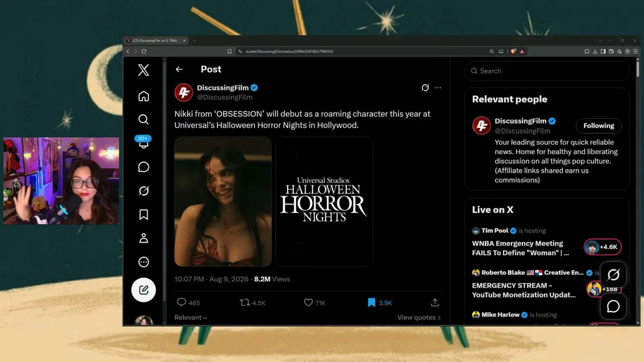Screen dimensions: 644x362
Task: Open DiscussingFilm in Relevant people
Action: [521, 121]
